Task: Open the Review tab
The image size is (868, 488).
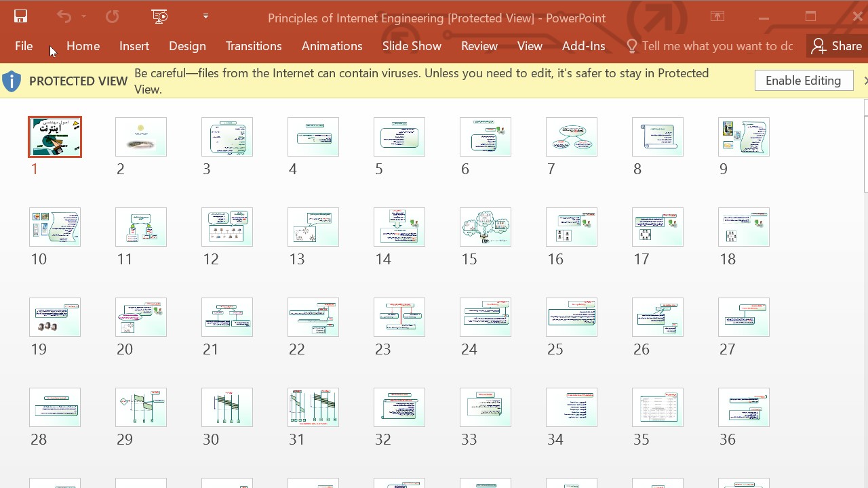Action: tap(479, 46)
